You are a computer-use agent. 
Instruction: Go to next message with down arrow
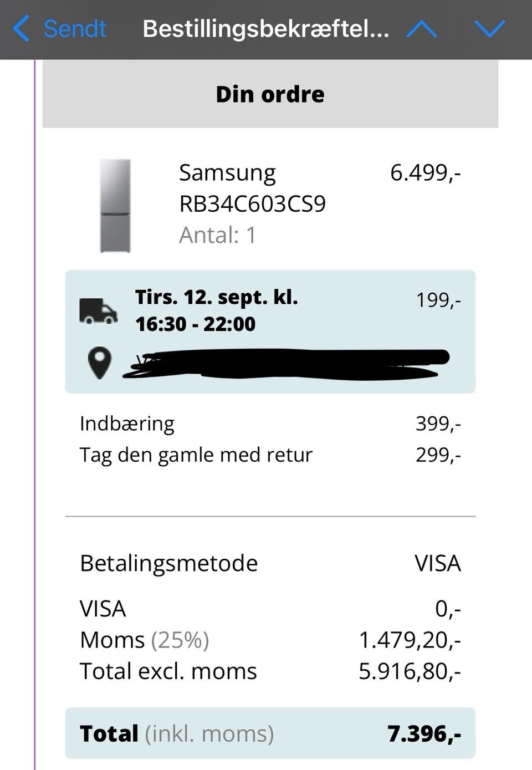pyautogui.click(x=490, y=29)
